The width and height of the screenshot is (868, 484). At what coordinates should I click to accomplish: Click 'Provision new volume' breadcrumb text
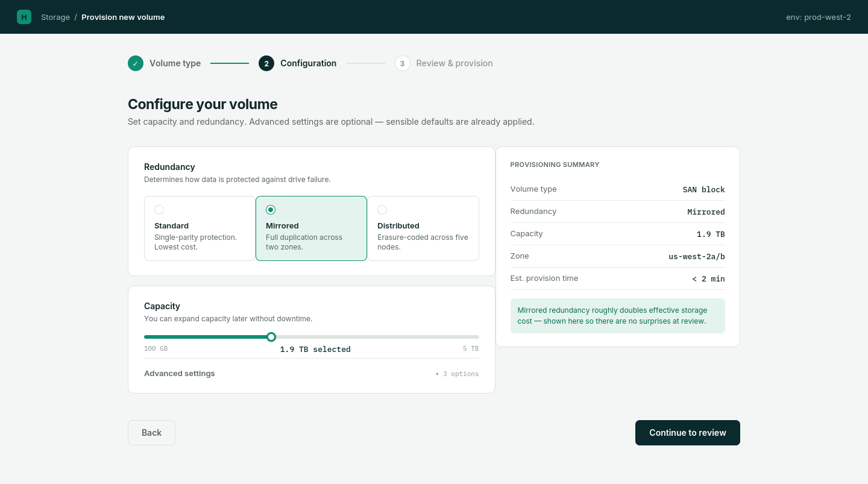point(123,17)
